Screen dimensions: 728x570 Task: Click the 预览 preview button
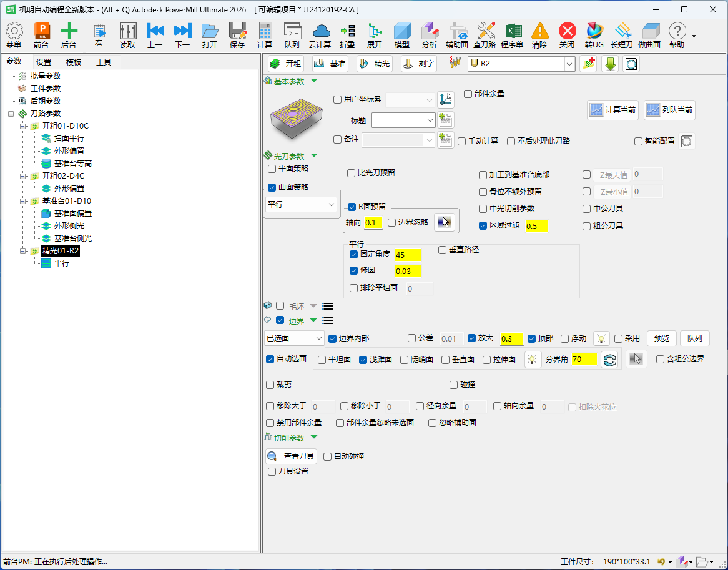(x=662, y=338)
